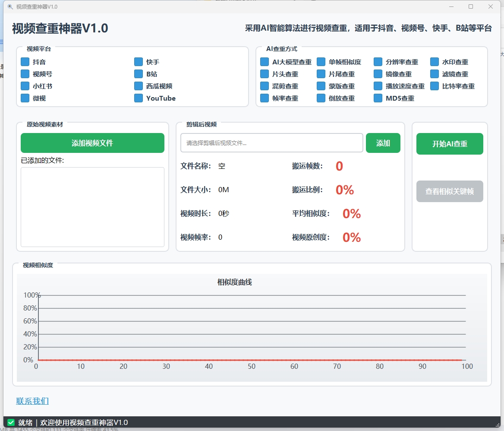Click the 添加视频文件 button
This screenshot has height=431, width=504.
(92, 143)
